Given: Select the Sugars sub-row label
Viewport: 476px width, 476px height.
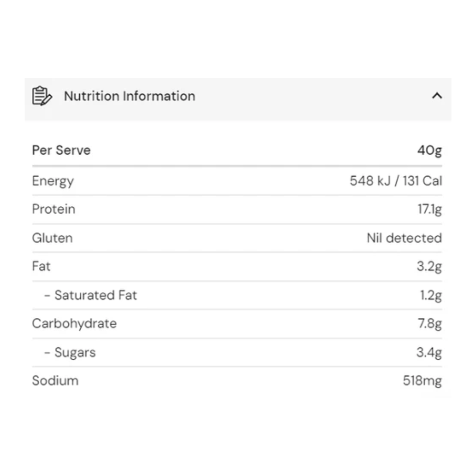Looking at the screenshot, I should 75,353.
